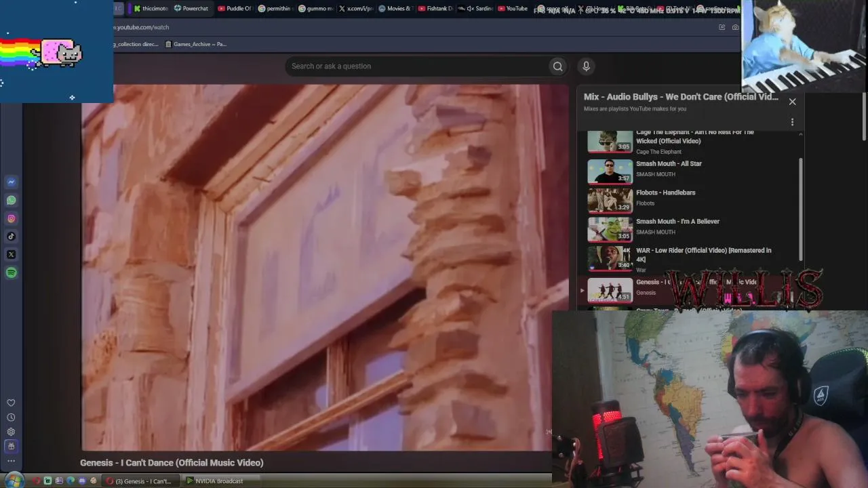Image resolution: width=868 pixels, height=488 pixels.
Task: Switch to the gummo browser tab
Action: pyautogui.click(x=315, y=9)
